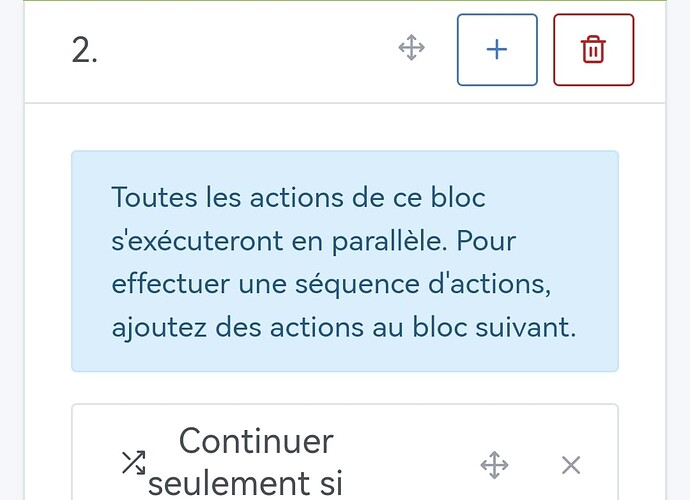690x500 pixels.
Task: Remove the Continuer seulement si action
Action: 571,464
